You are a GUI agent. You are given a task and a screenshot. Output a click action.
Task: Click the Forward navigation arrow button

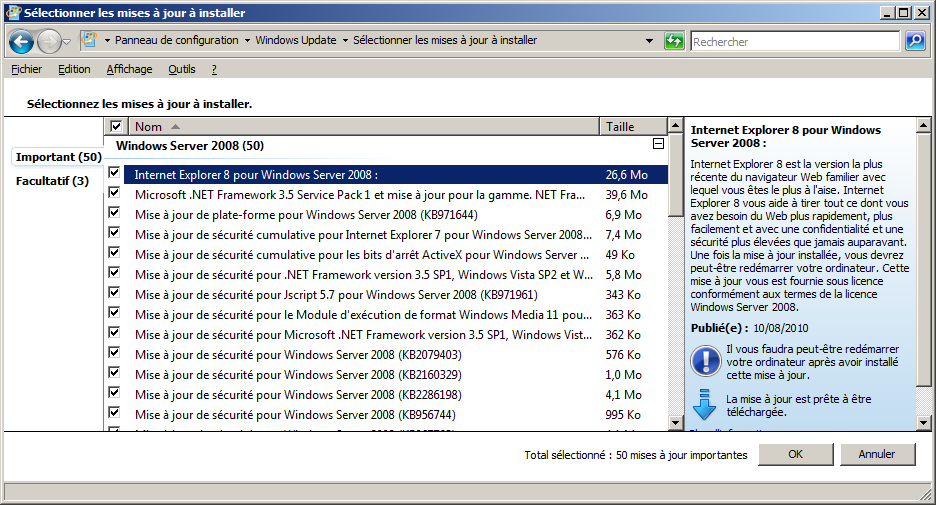pyautogui.click(x=49, y=41)
